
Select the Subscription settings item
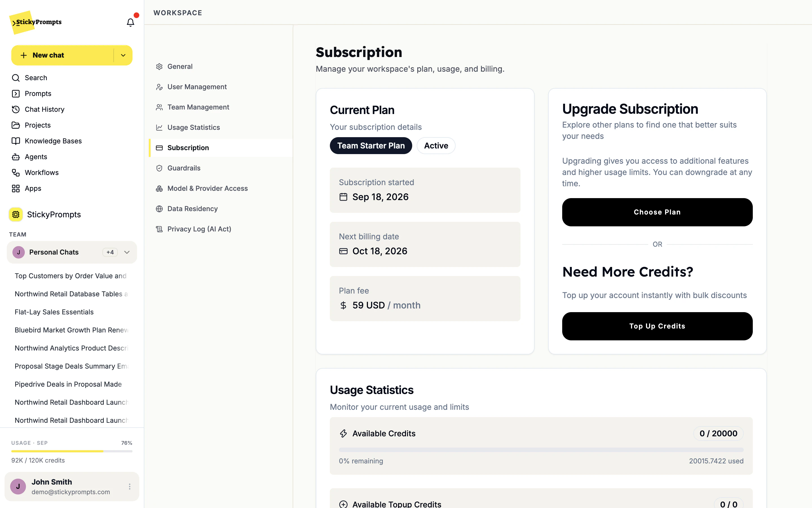tap(220, 148)
